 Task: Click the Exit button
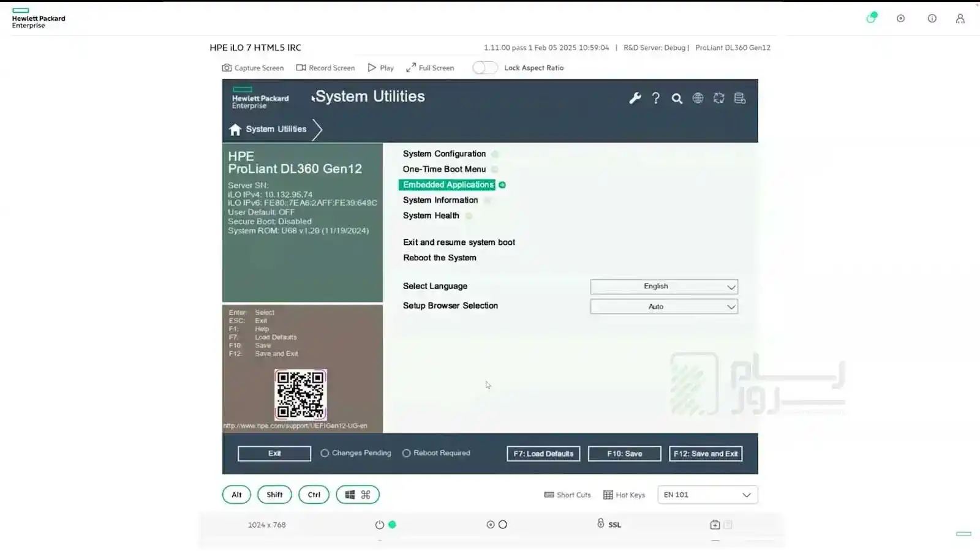(x=274, y=454)
